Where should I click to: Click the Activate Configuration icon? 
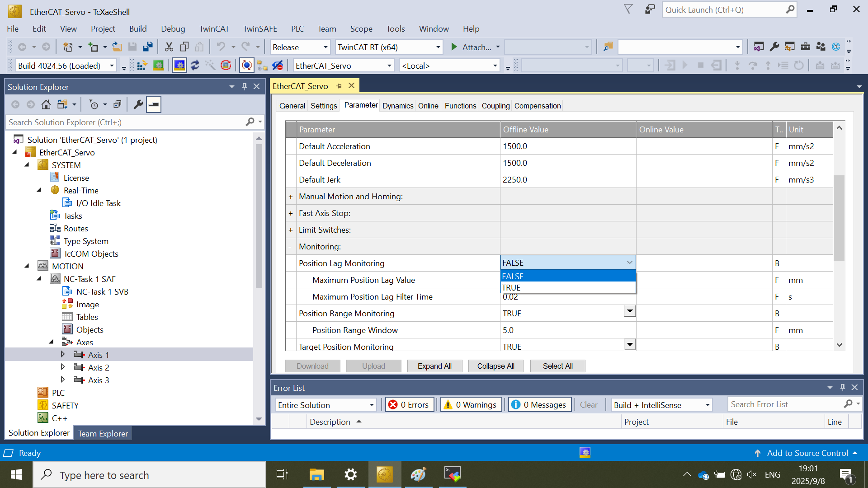[142, 66]
